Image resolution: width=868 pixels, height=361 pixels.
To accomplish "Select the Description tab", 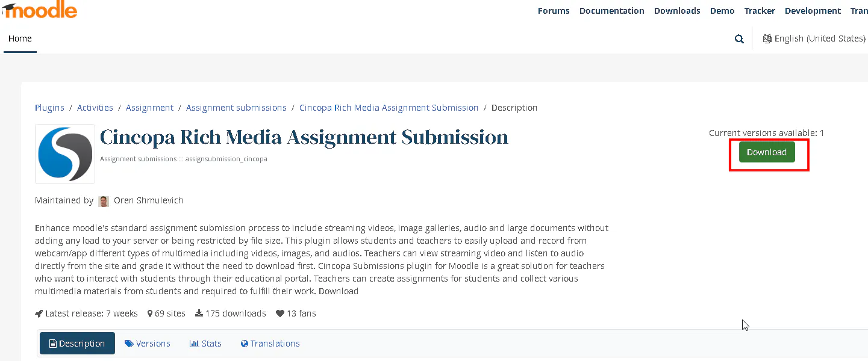I will tap(77, 344).
